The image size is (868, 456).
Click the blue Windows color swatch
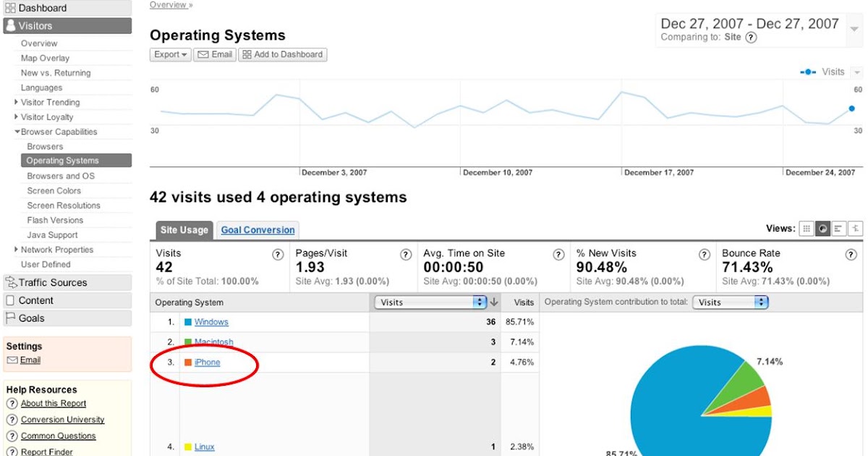coord(188,322)
